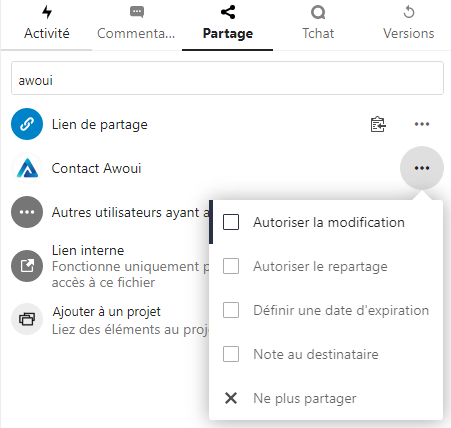Click the grey other users ellipsis icon
This screenshot has width=451, height=428.
[27, 212]
